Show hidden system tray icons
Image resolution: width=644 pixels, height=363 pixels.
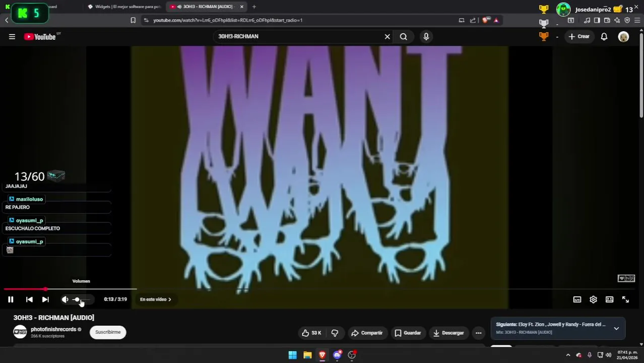pos(568,355)
